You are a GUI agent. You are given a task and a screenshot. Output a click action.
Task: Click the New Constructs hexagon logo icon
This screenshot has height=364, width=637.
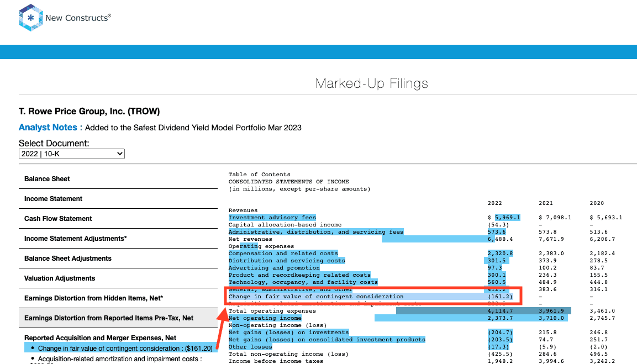(x=30, y=18)
